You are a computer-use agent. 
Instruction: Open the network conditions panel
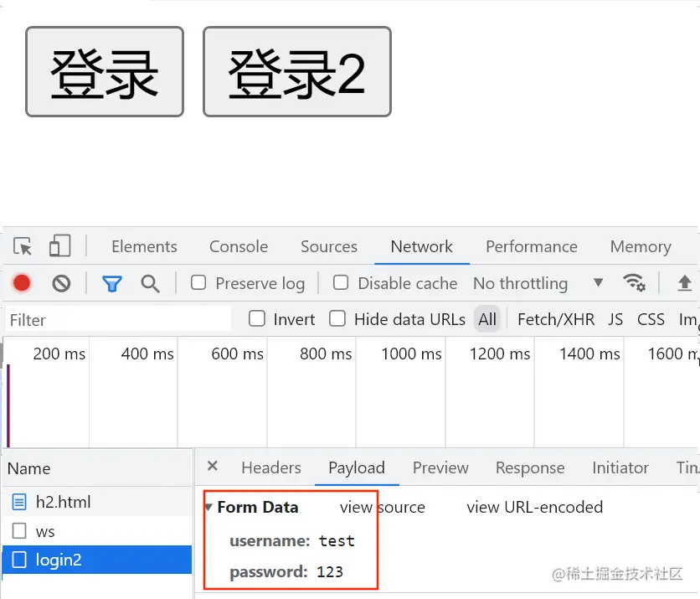click(x=636, y=283)
